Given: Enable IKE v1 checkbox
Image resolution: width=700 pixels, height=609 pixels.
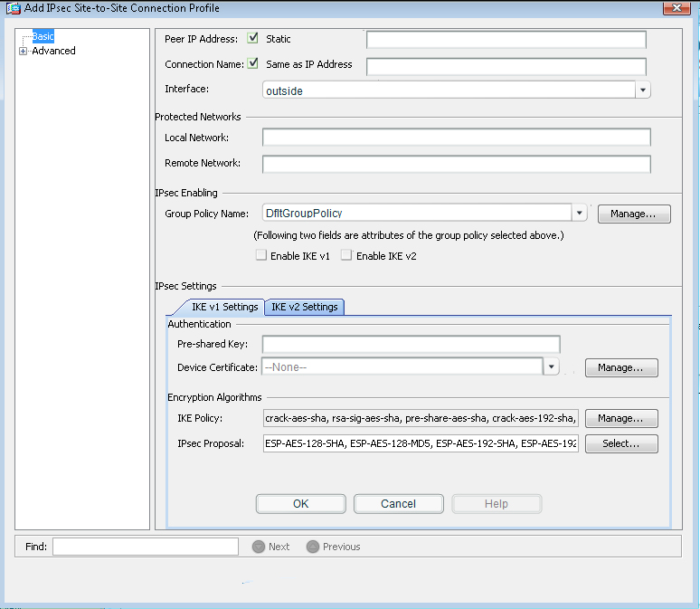Looking at the screenshot, I should tap(261, 256).
